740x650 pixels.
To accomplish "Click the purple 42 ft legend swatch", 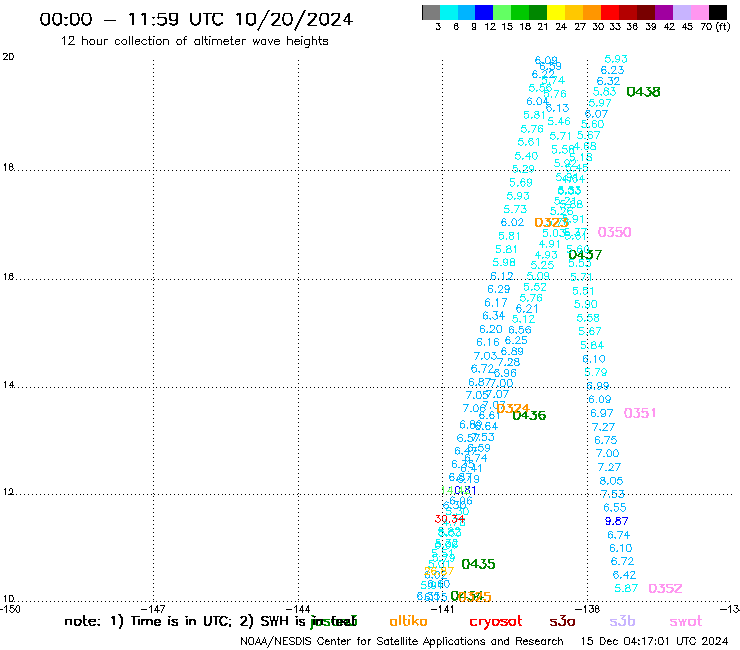I will click(664, 12).
